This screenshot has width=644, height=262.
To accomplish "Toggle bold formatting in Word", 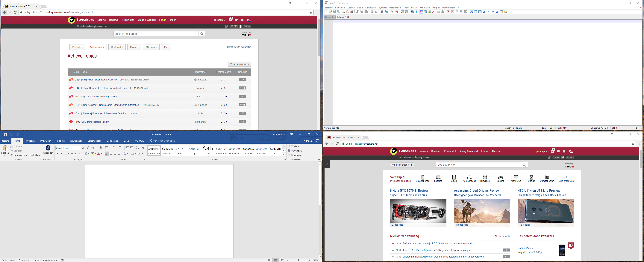I will click(57, 154).
